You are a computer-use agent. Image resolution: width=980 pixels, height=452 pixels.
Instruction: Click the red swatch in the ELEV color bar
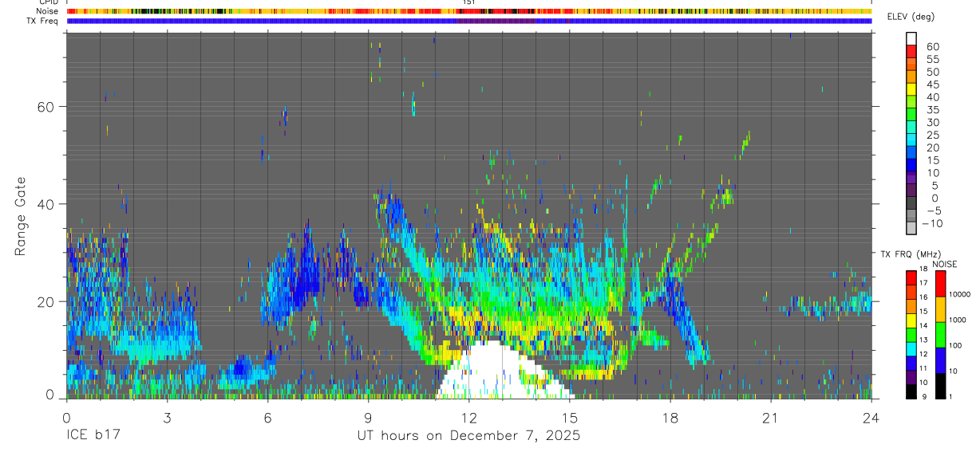(x=911, y=51)
